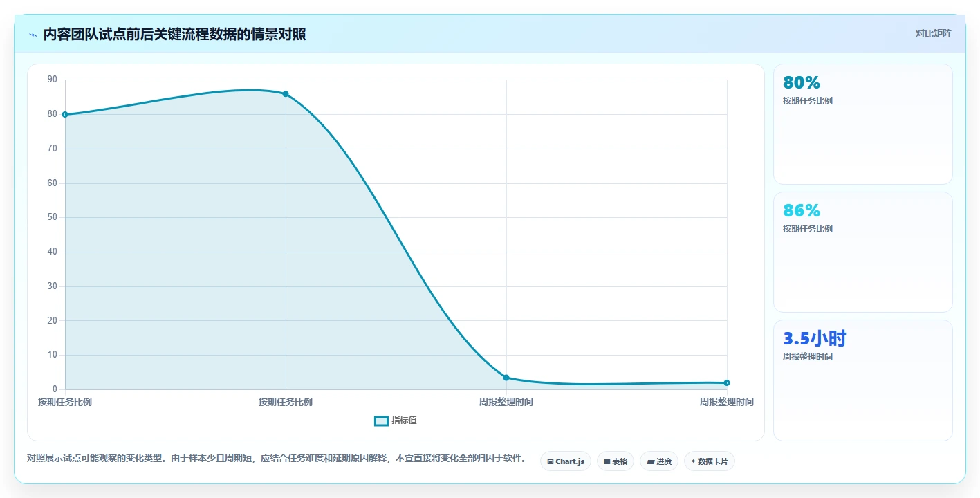Click the 80% value card figure
Viewport: 980px width, 498px height.
pyautogui.click(x=802, y=82)
